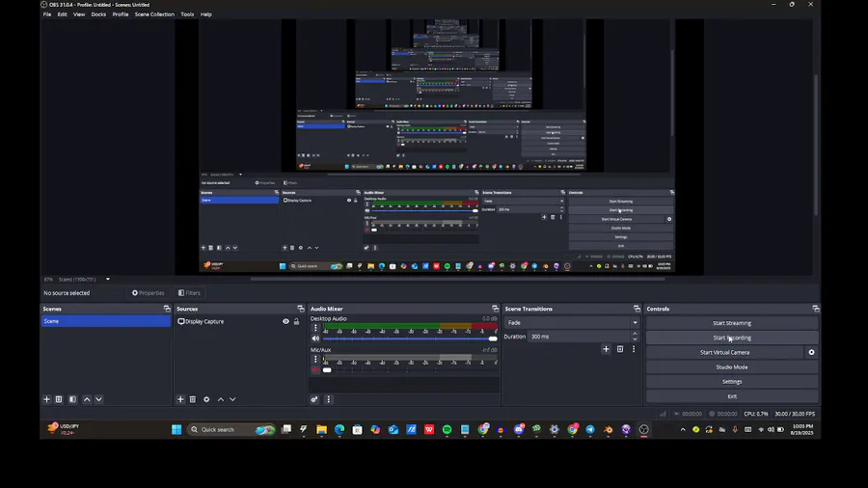Open source properties gear in Sources panel
Viewport: 868px width, 488px height.
coord(206,399)
